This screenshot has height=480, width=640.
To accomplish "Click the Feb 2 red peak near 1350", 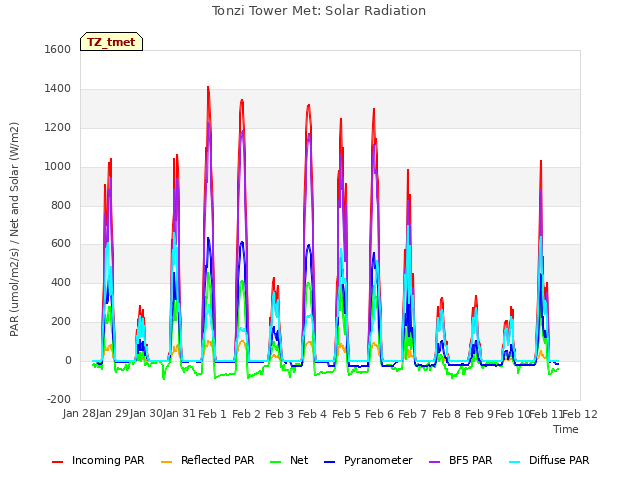I will [242, 100].
